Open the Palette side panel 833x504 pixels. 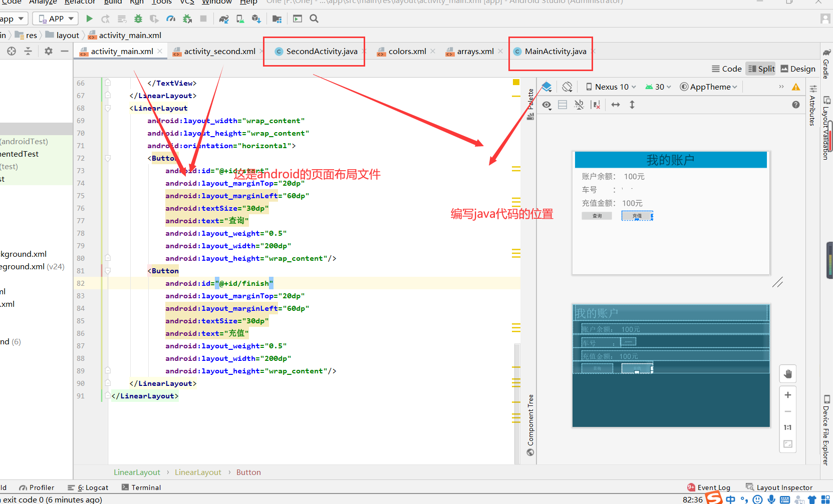[x=530, y=104]
